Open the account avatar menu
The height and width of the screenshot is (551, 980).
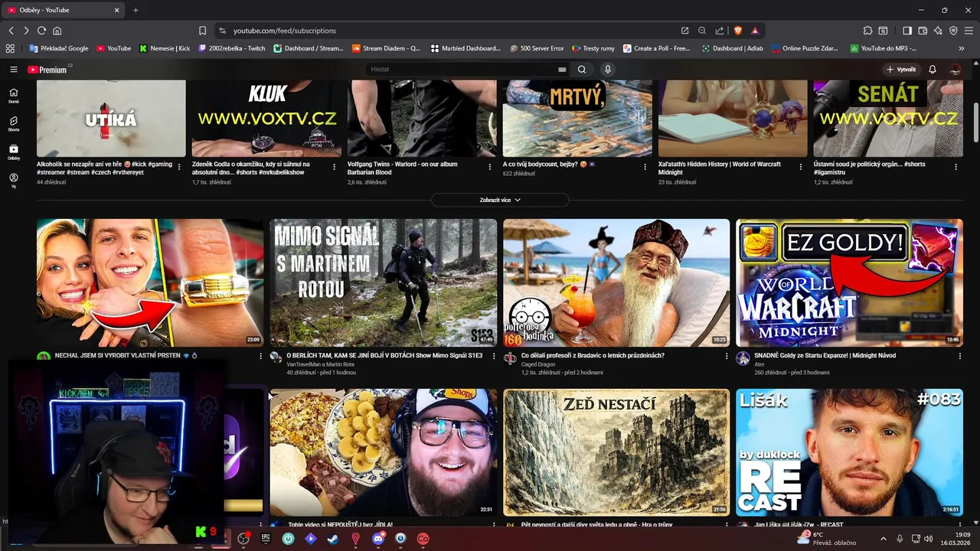tap(955, 69)
